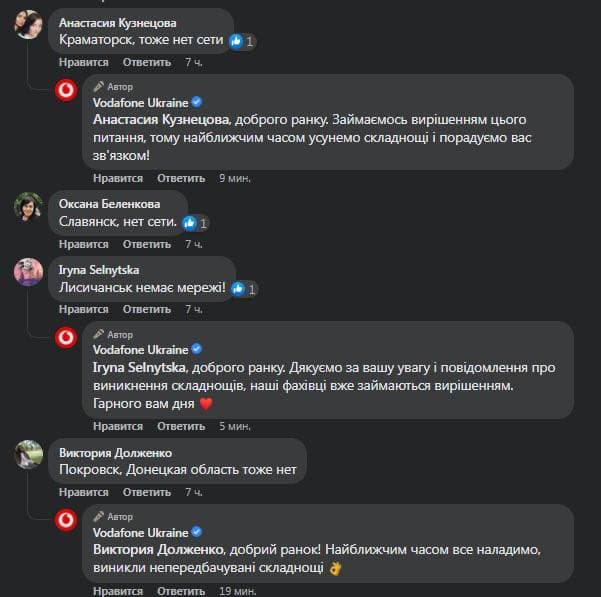Click Оксана Беленкова's profile avatar
The image size is (601, 597).
[x=28, y=206]
